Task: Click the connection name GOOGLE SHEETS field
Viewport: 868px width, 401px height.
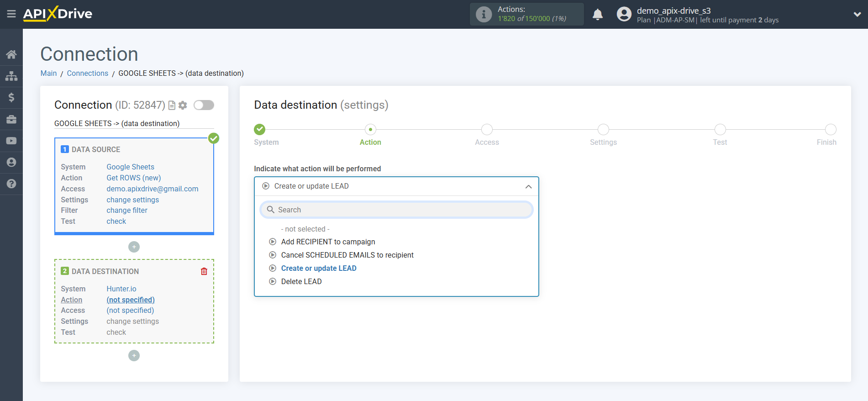Action: click(x=134, y=123)
